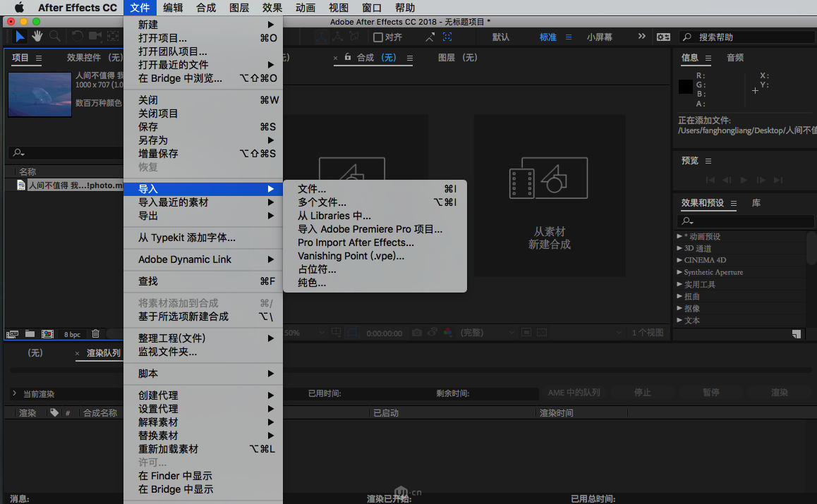Delete selected item with trash icon
Screen dimensions: 817x504
95,333
